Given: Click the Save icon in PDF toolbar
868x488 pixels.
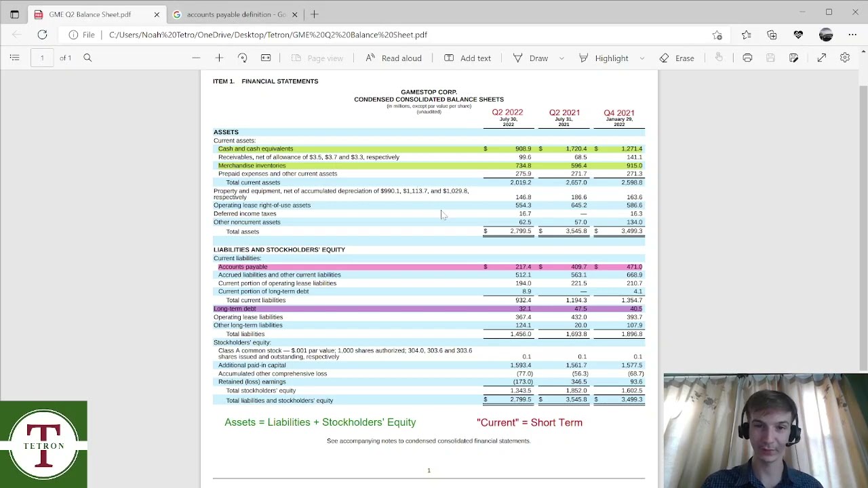Looking at the screenshot, I should point(770,58).
